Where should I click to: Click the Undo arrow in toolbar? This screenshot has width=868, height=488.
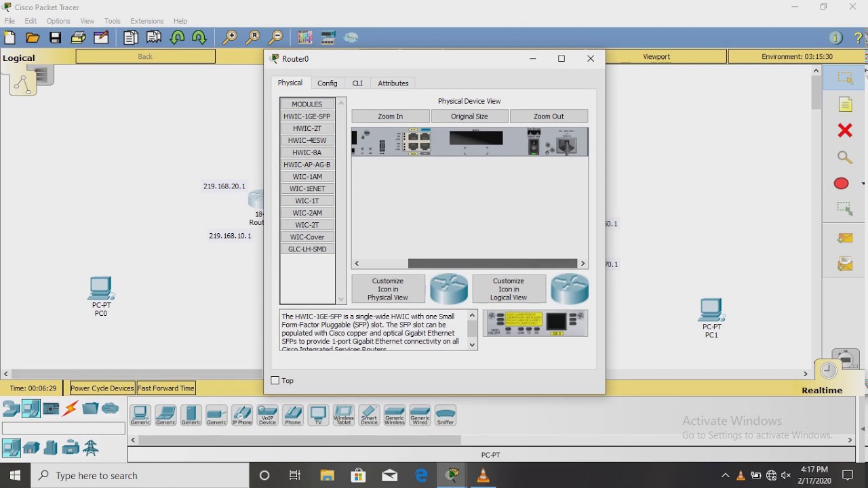click(x=178, y=38)
